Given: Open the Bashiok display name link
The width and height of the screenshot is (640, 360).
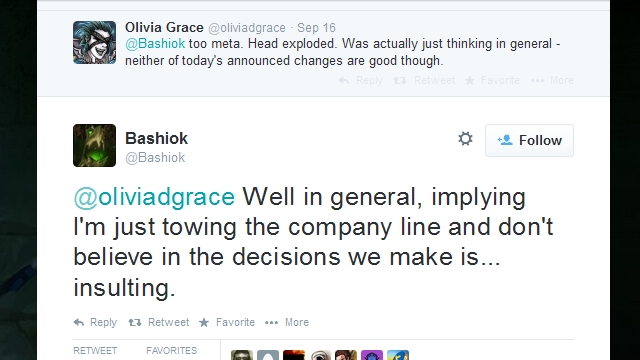Looking at the screenshot, I should (156, 138).
